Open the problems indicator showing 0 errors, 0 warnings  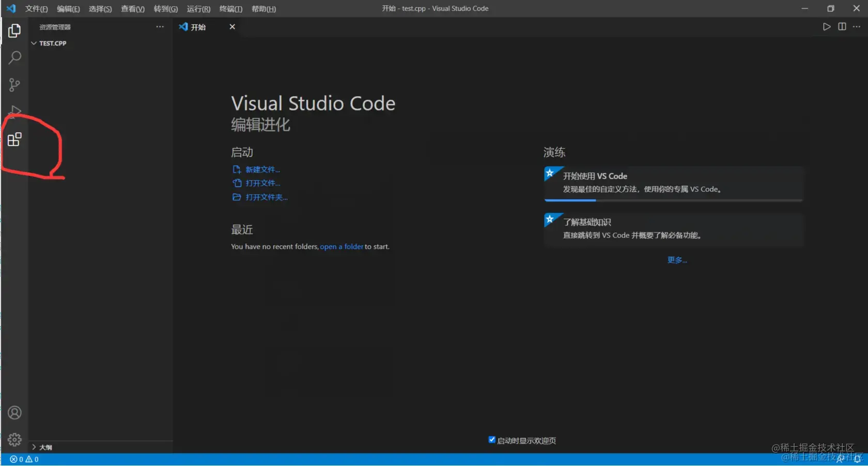24,459
